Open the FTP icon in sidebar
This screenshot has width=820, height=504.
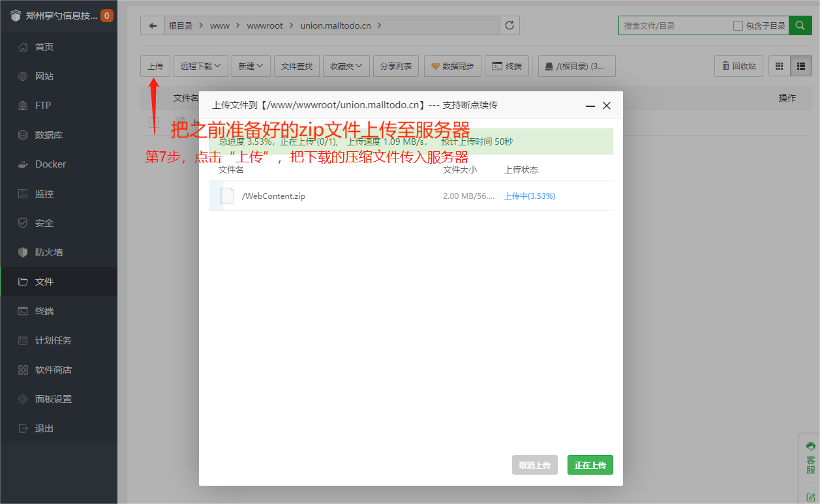coord(23,106)
